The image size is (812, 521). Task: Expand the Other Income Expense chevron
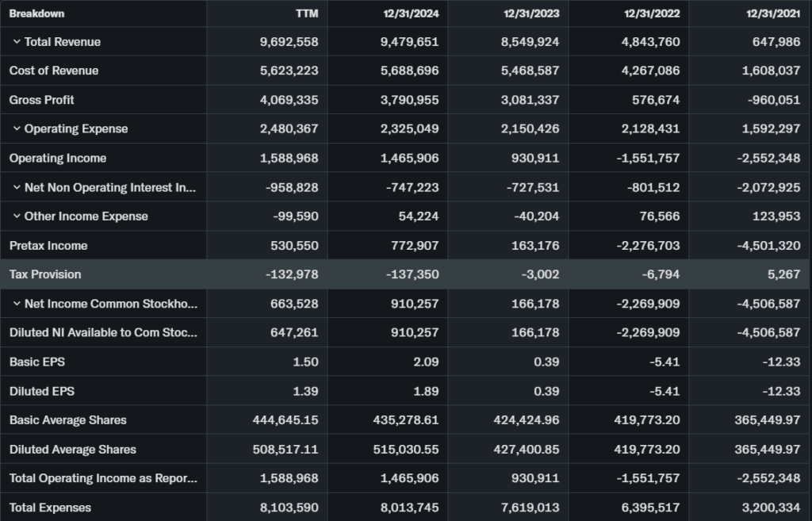tap(16, 216)
